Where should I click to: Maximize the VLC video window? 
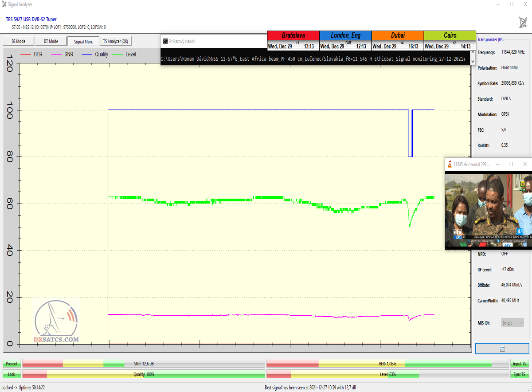tap(511, 164)
